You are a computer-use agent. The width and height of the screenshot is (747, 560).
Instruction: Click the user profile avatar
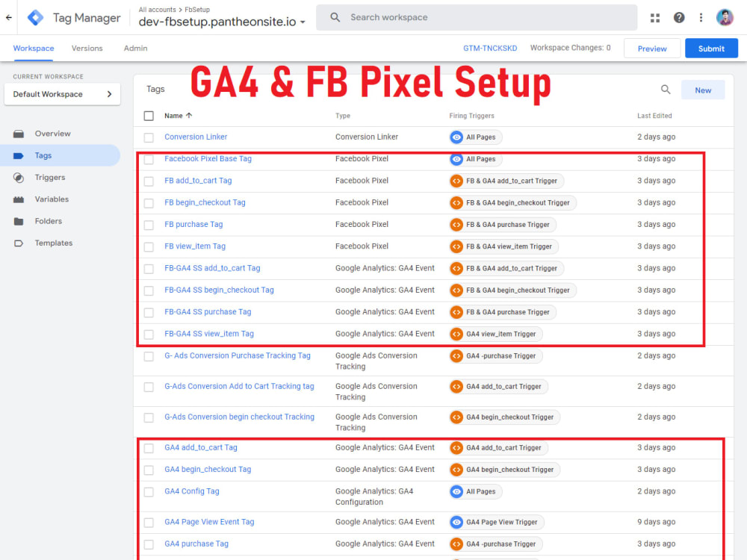[725, 18]
